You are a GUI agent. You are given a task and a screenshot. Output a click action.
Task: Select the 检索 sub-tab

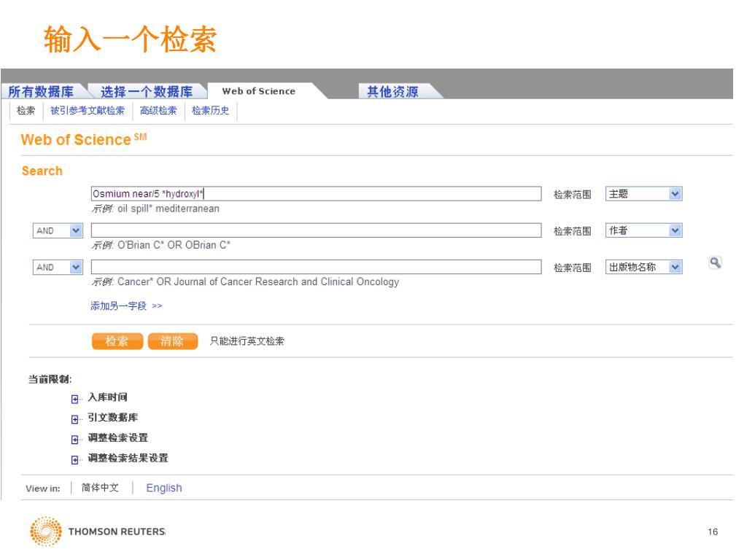(x=26, y=111)
